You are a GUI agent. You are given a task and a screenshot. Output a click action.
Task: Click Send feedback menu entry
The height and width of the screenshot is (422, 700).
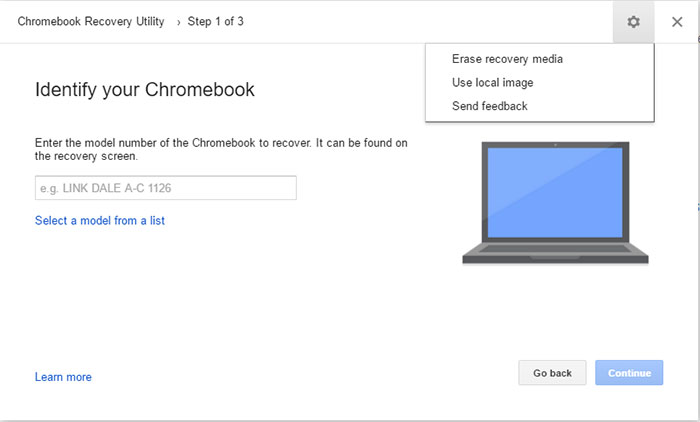pyautogui.click(x=490, y=106)
